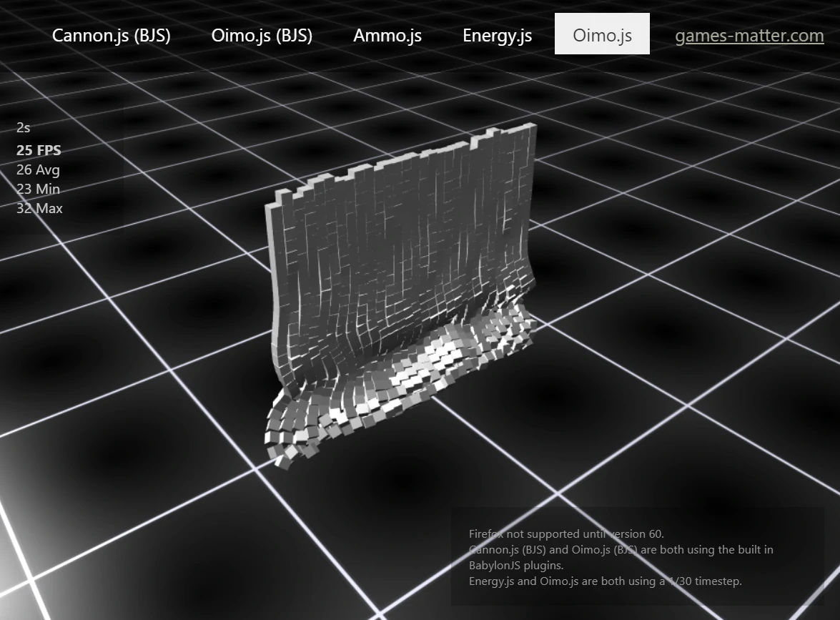The width and height of the screenshot is (840, 620).
Task: Open the games-matter.com link
Action: point(749,35)
